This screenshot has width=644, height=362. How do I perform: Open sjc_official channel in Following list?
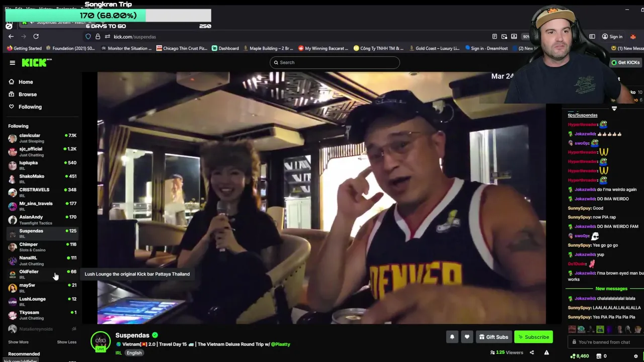(42, 152)
